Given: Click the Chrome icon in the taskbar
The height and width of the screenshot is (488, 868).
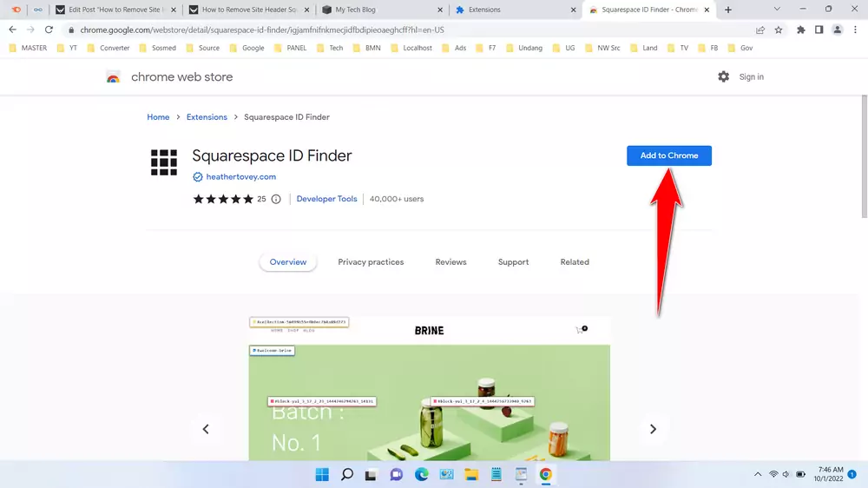Looking at the screenshot, I should [x=546, y=475].
